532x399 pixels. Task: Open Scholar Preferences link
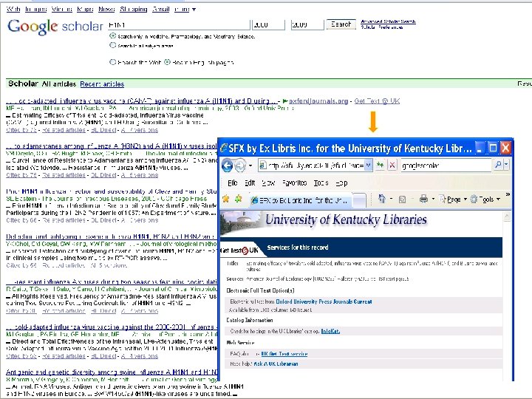point(382,27)
